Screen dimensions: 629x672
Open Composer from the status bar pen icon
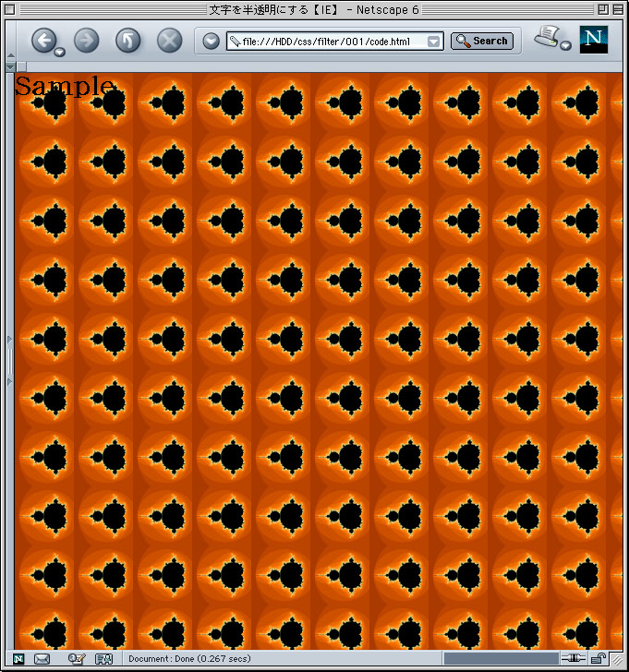coord(77,659)
